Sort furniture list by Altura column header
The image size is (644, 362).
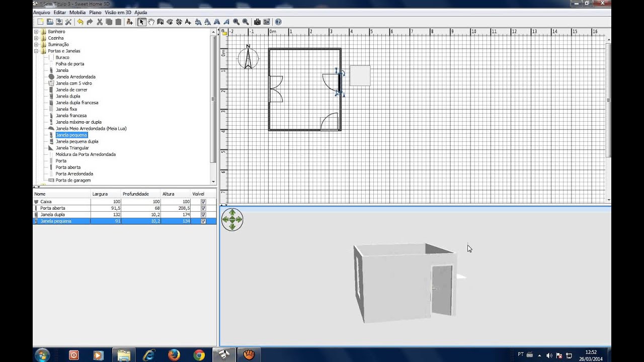[176, 194]
